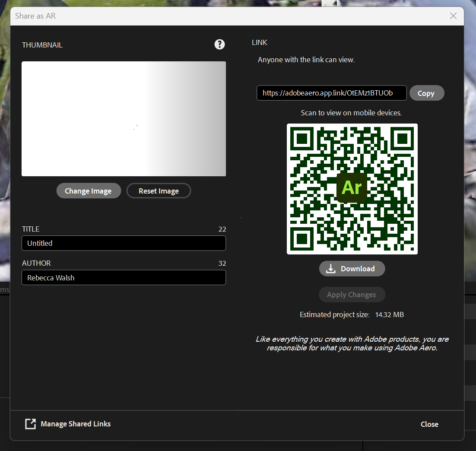Select the adobeaero.app.link URL field
This screenshot has width=476, height=451.
[331, 93]
